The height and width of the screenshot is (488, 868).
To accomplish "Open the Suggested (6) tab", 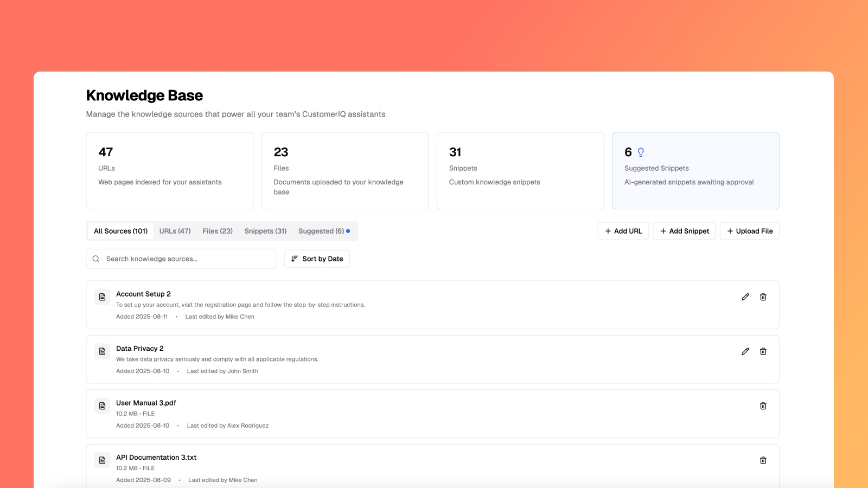I will [324, 231].
